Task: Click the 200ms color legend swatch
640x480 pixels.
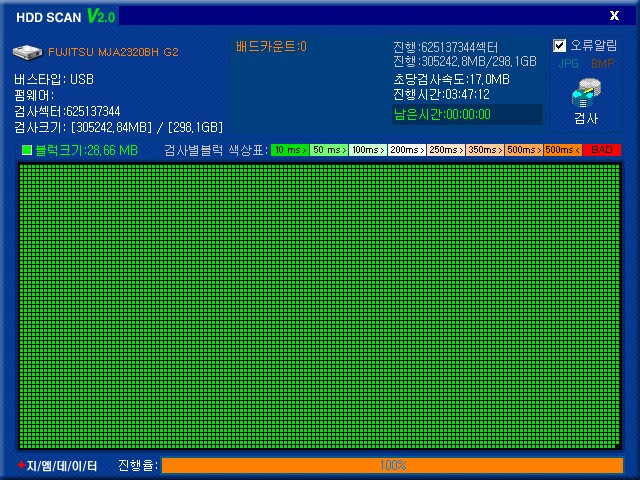Action: tap(407, 150)
